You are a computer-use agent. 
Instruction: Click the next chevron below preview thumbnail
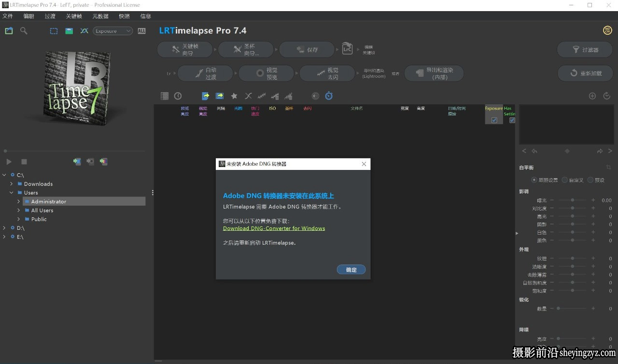tap(610, 151)
